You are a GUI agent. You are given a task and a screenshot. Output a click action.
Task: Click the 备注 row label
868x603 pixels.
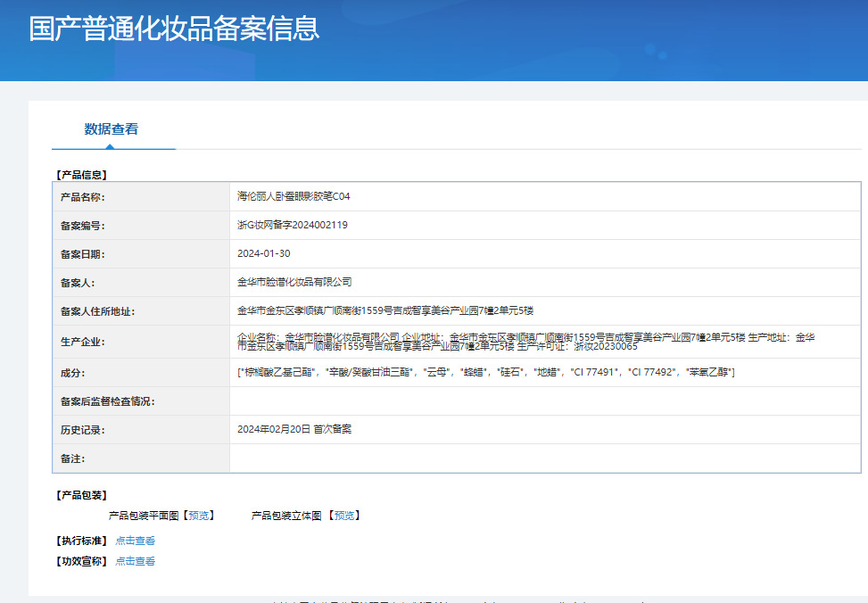click(72, 458)
